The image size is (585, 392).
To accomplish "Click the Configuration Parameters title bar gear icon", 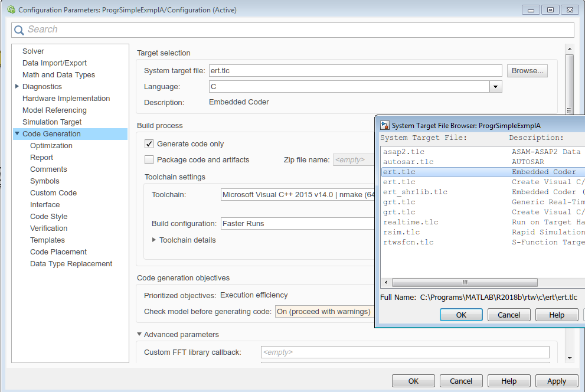I will [x=11, y=9].
